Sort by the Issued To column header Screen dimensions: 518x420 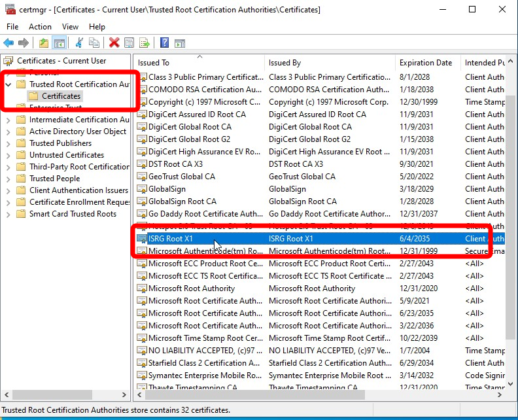coord(199,62)
